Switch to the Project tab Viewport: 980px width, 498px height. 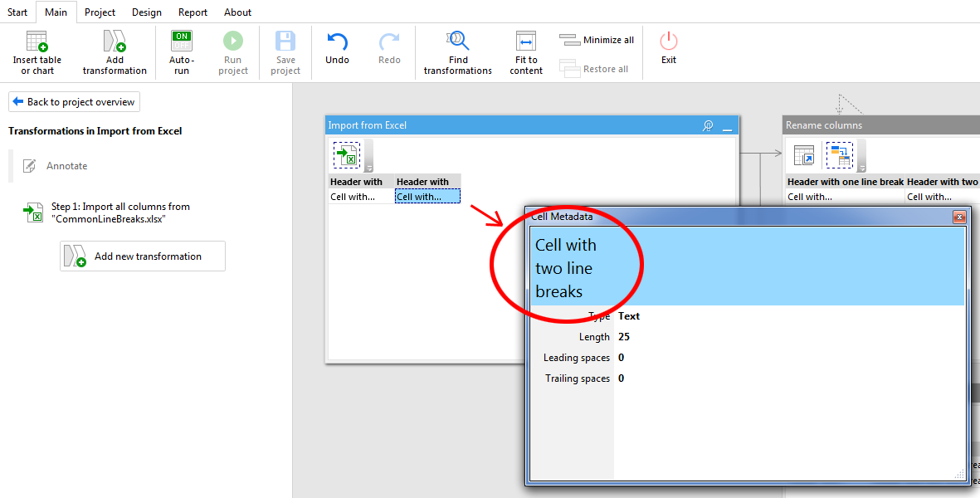(100, 12)
